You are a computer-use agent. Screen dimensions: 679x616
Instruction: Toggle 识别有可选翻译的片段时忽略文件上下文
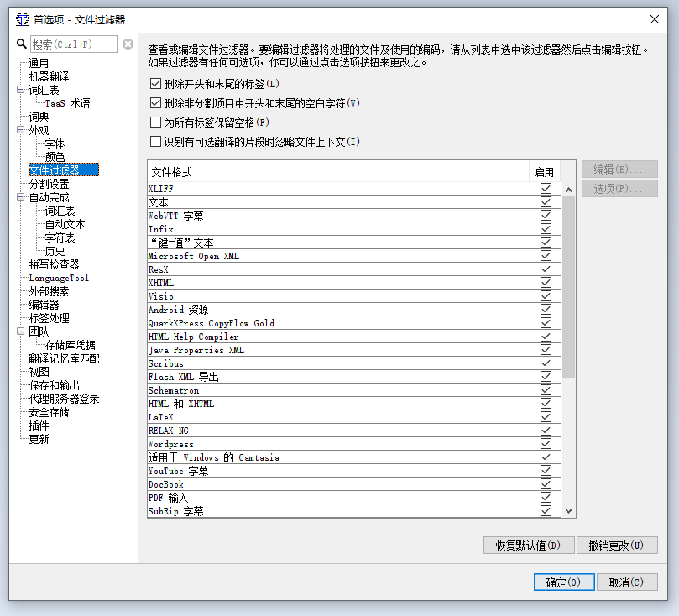(154, 142)
